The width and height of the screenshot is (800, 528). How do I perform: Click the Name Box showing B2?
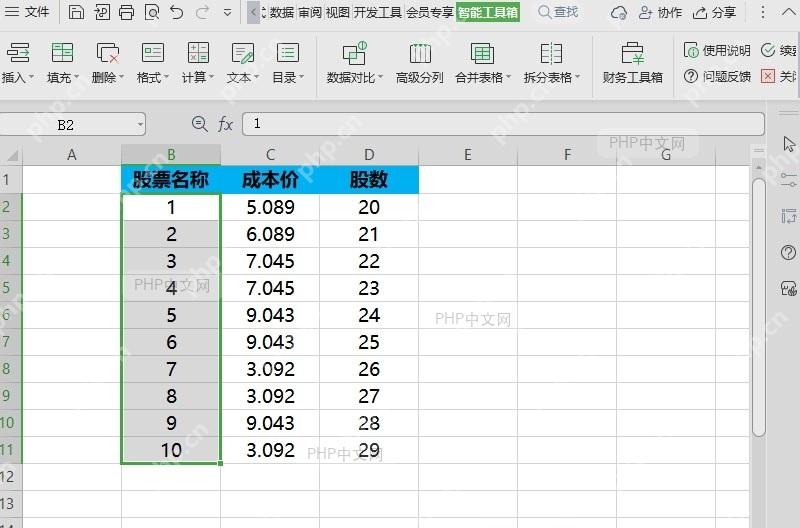[66, 124]
